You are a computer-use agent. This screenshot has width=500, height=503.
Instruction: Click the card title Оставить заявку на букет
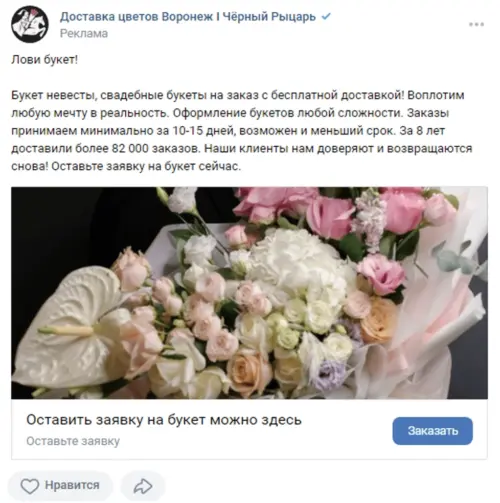164,420
